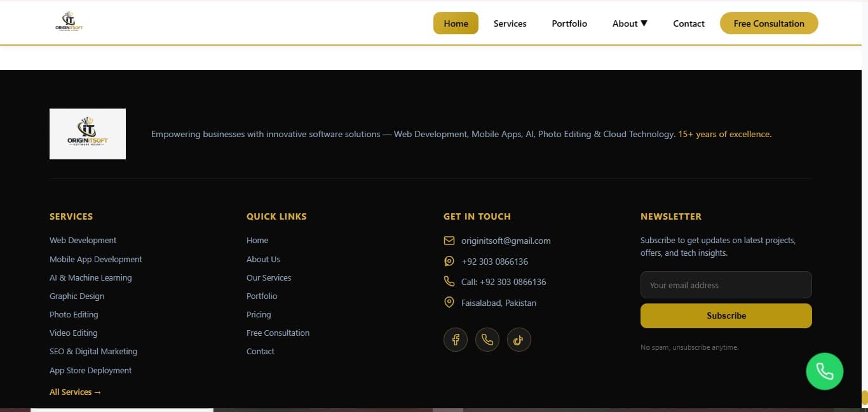Open the Web Development service link
This screenshot has width=868, height=412.
pyautogui.click(x=83, y=241)
